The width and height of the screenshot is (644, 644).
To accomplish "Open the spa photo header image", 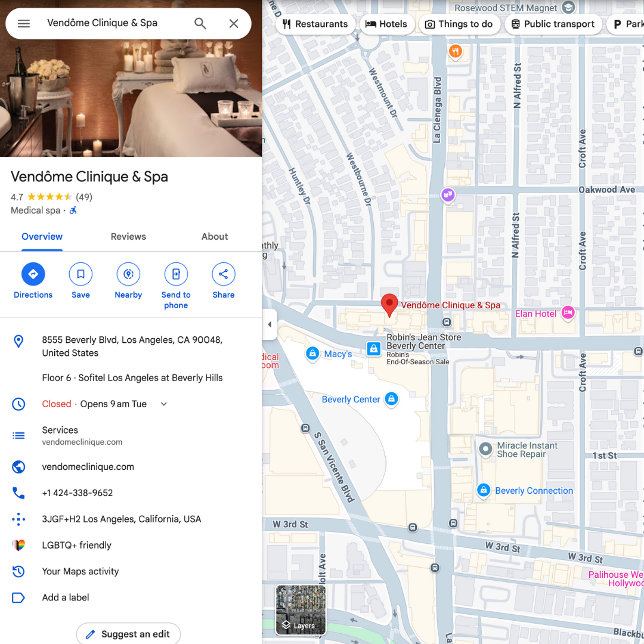I will click(x=131, y=98).
